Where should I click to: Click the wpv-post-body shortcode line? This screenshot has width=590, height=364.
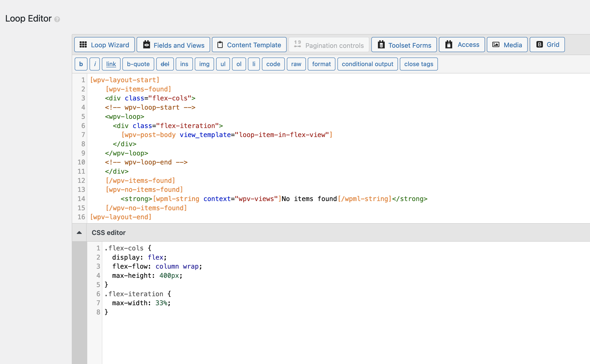click(x=227, y=135)
